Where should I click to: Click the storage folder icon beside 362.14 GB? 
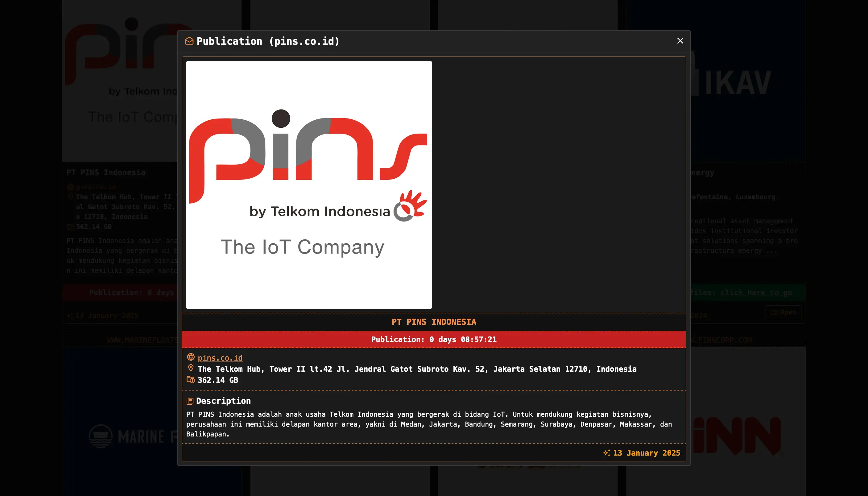[x=191, y=379]
